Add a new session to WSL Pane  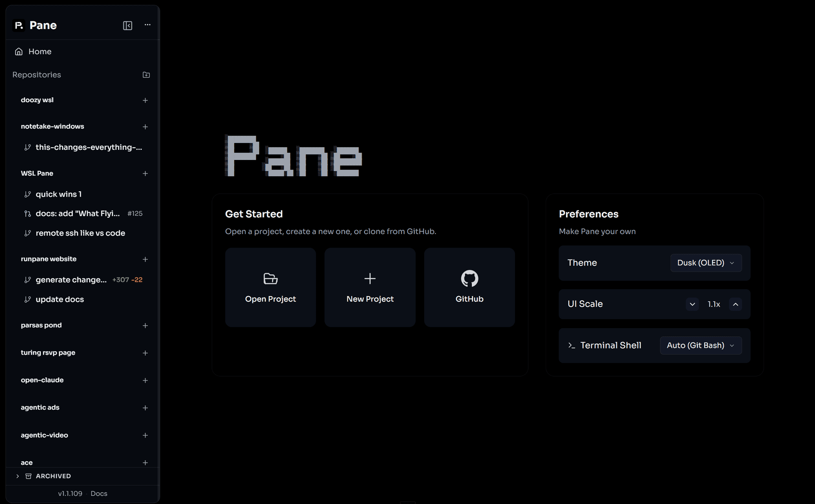point(145,173)
